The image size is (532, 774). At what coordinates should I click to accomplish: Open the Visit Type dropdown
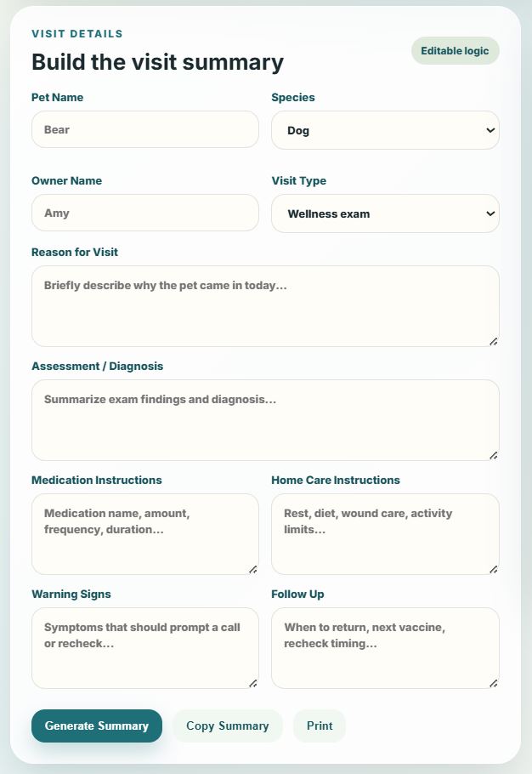tap(385, 213)
